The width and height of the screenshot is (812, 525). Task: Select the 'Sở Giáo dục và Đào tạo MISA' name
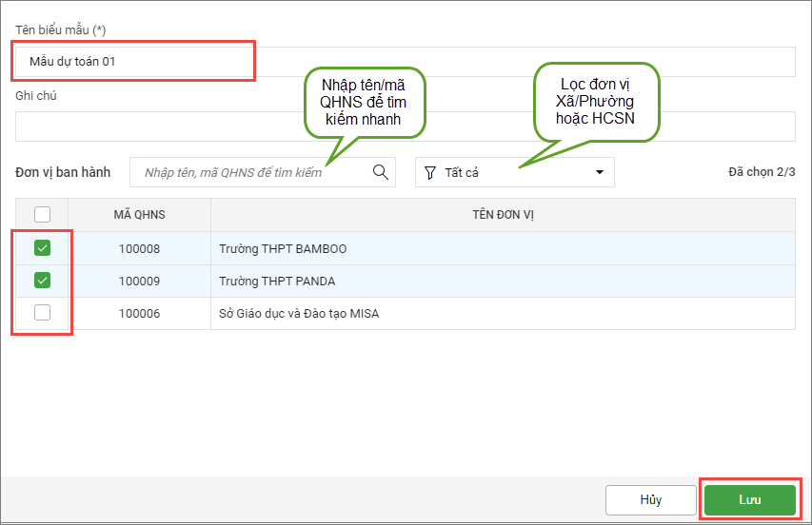298,314
